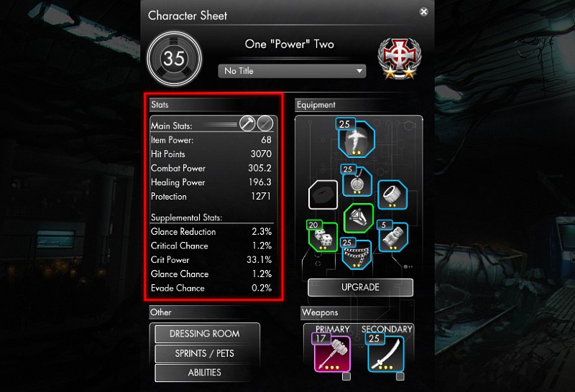Image resolution: width=575 pixels, height=392 pixels.
Task: Toggle the checkbox under the secondary weapon
Action: point(400,377)
